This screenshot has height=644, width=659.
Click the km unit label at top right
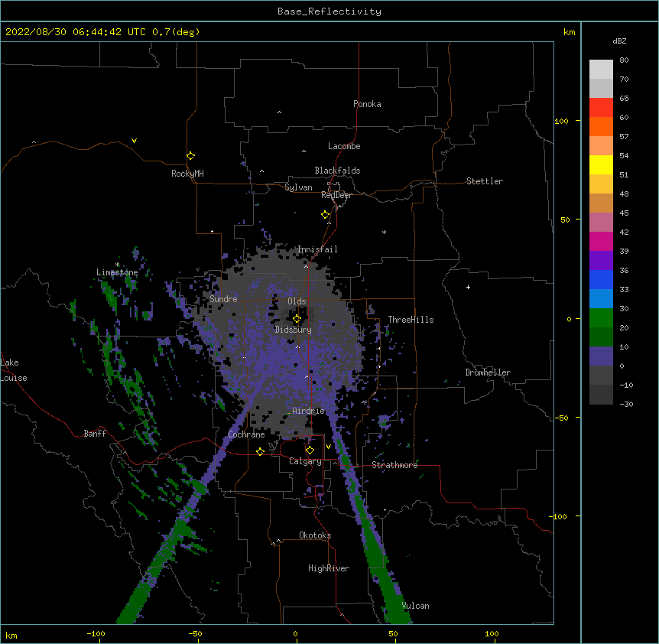570,32
